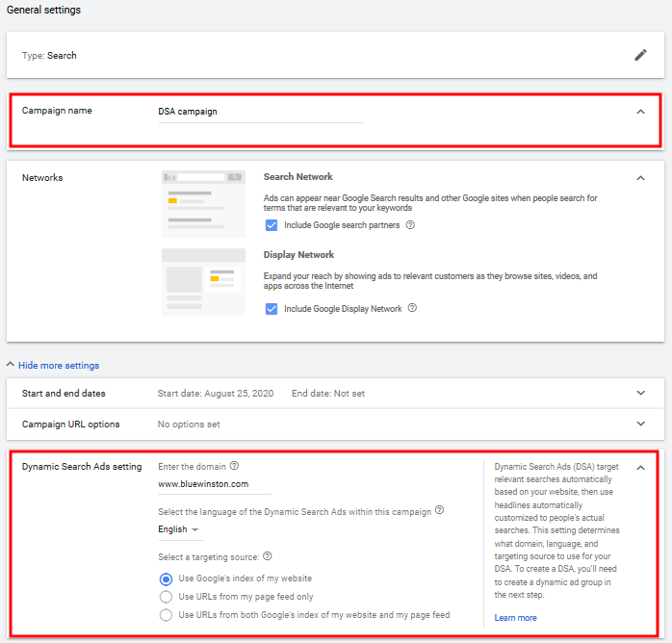This screenshot has width=672, height=643.
Task: Collapse the Campaign name section
Action: pos(641,112)
